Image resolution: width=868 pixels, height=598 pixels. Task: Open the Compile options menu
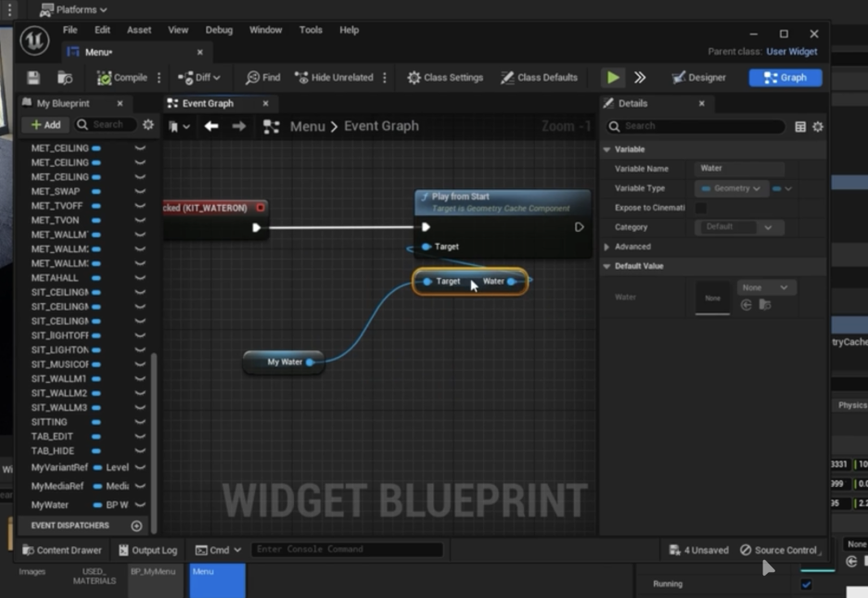click(x=160, y=78)
